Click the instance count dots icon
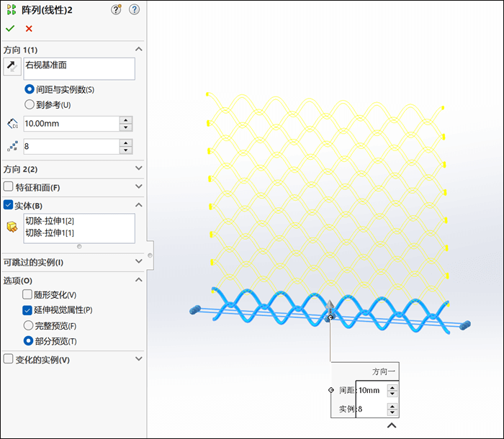Viewport: 504px width, 439px height. 12,146
